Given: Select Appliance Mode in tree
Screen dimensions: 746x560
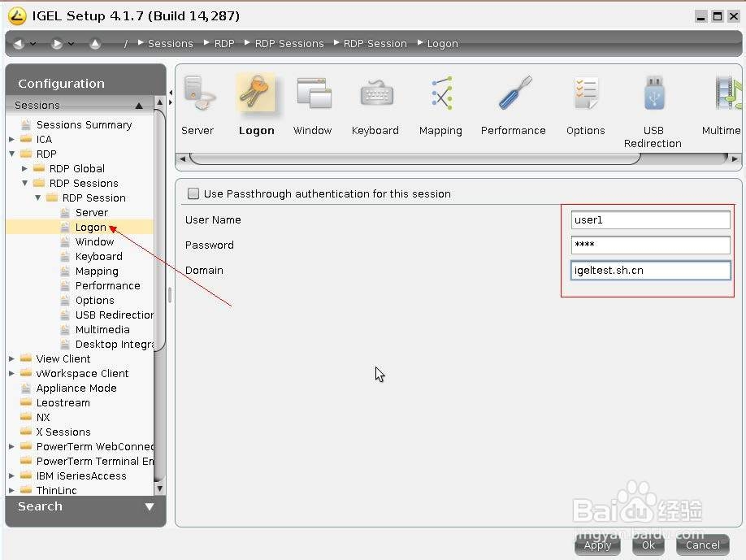Looking at the screenshot, I should point(76,389).
